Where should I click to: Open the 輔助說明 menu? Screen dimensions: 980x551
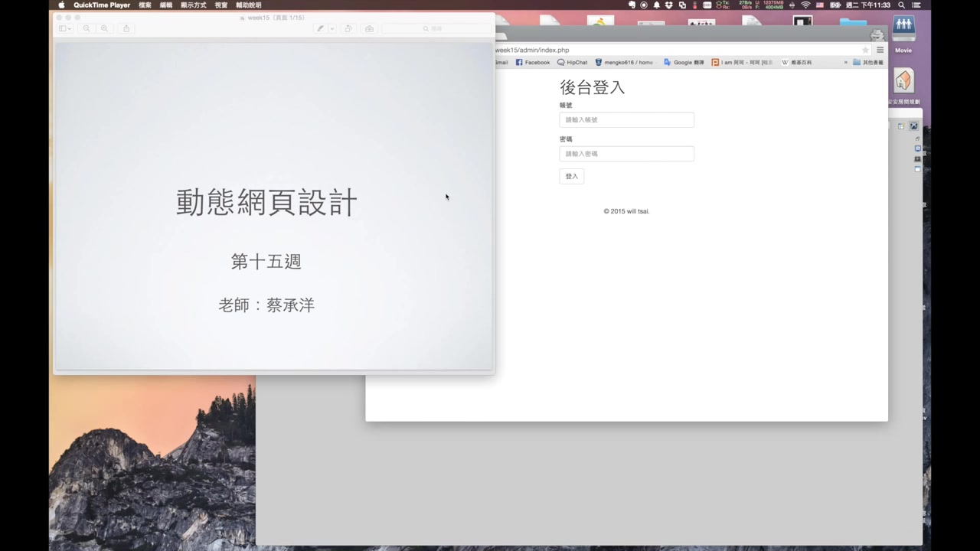click(x=249, y=5)
